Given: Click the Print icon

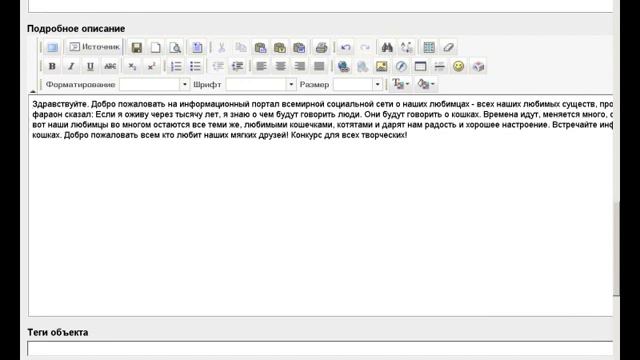Looking at the screenshot, I should [x=321, y=47].
